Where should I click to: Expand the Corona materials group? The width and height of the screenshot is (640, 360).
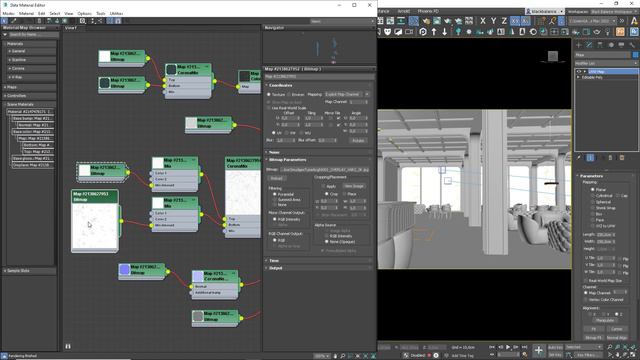click(31, 68)
